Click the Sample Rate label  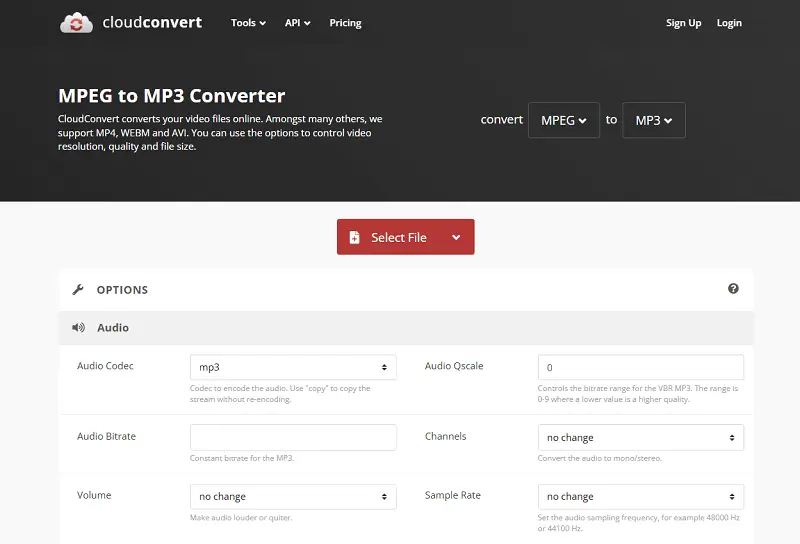click(x=453, y=495)
